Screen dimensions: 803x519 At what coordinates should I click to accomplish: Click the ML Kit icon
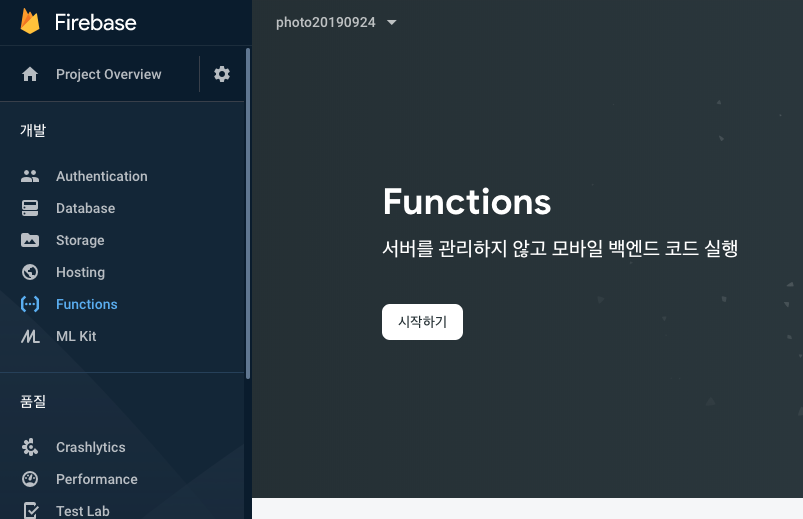[x=30, y=336]
